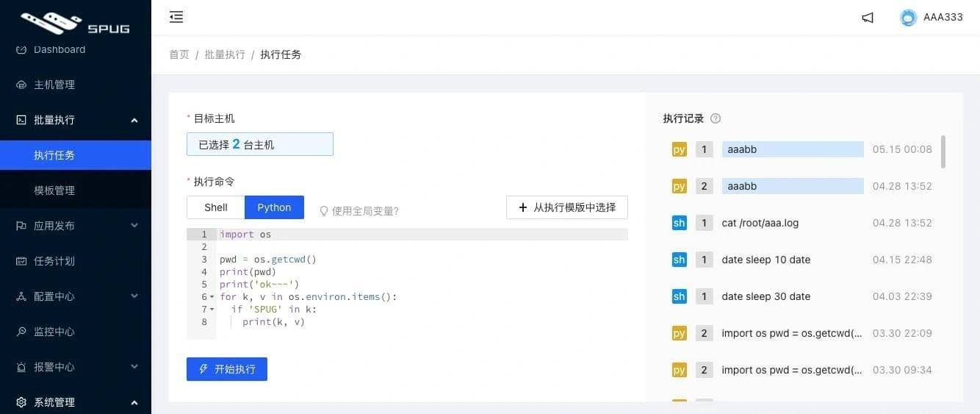This screenshot has height=414, width=980.
Task: Click aaabb record dated 04.28 13:52
Action: 793,186
